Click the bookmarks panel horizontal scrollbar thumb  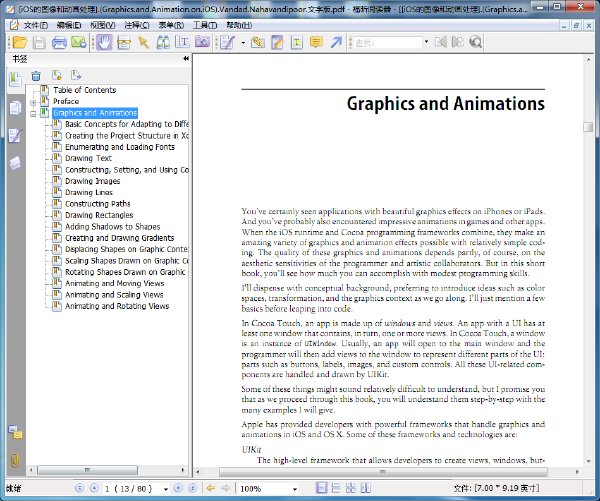[x=87, y=470]
